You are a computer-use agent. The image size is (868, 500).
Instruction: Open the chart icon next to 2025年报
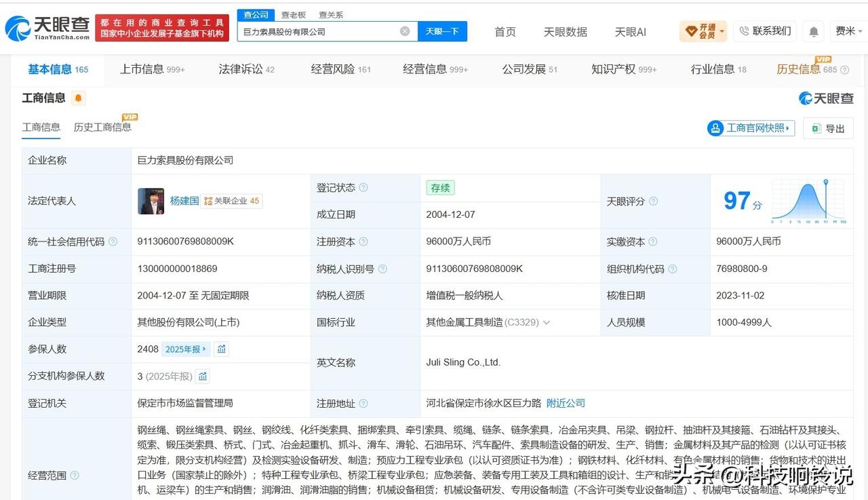point(221,349)
